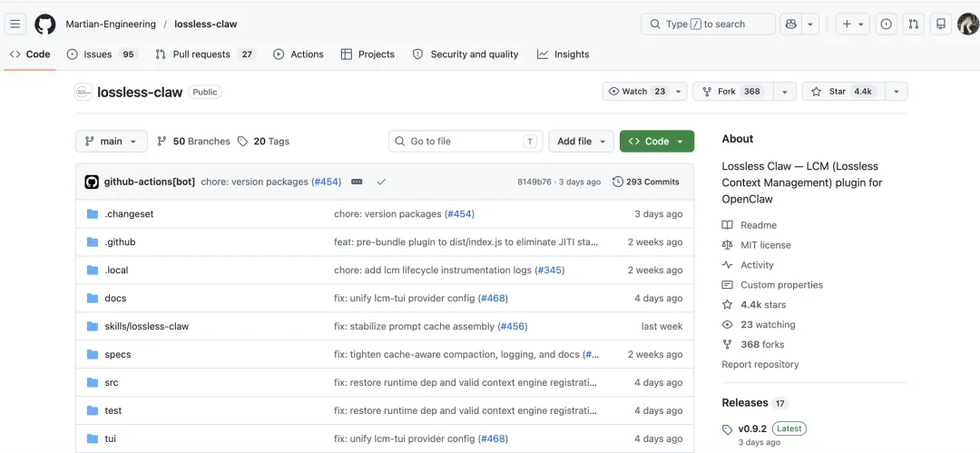Expand the green Code dropdown
980x453 pixels.
657,142
